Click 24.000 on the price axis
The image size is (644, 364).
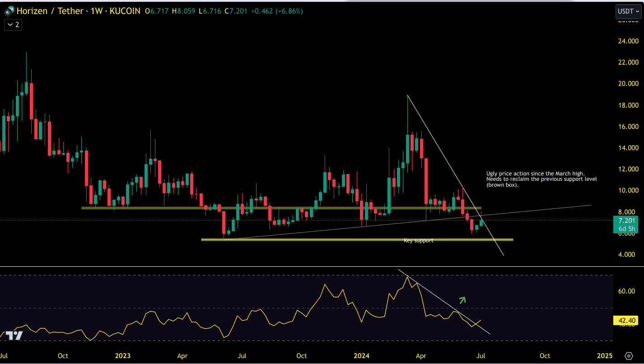629,41
